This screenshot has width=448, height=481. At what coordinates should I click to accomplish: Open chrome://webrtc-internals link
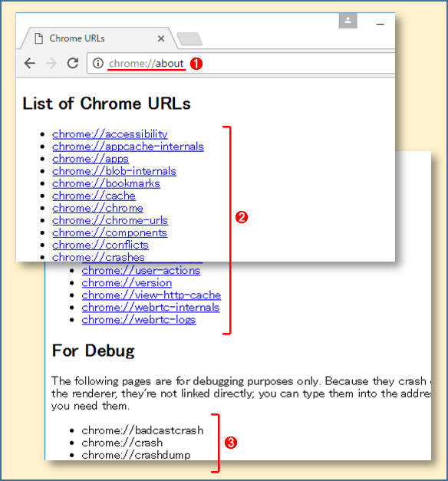[150, 308]
